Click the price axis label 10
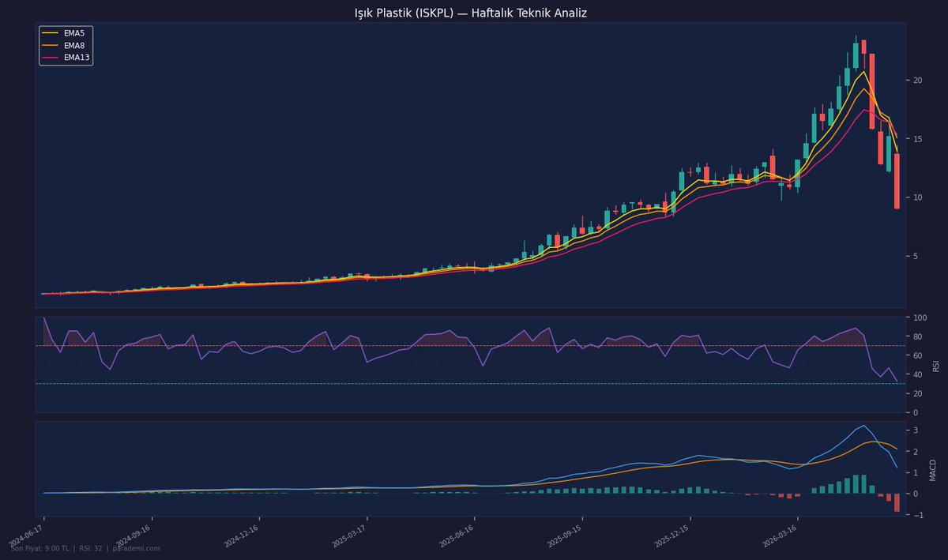This screenshot has height=560, width=948. [x=918, y=197]
